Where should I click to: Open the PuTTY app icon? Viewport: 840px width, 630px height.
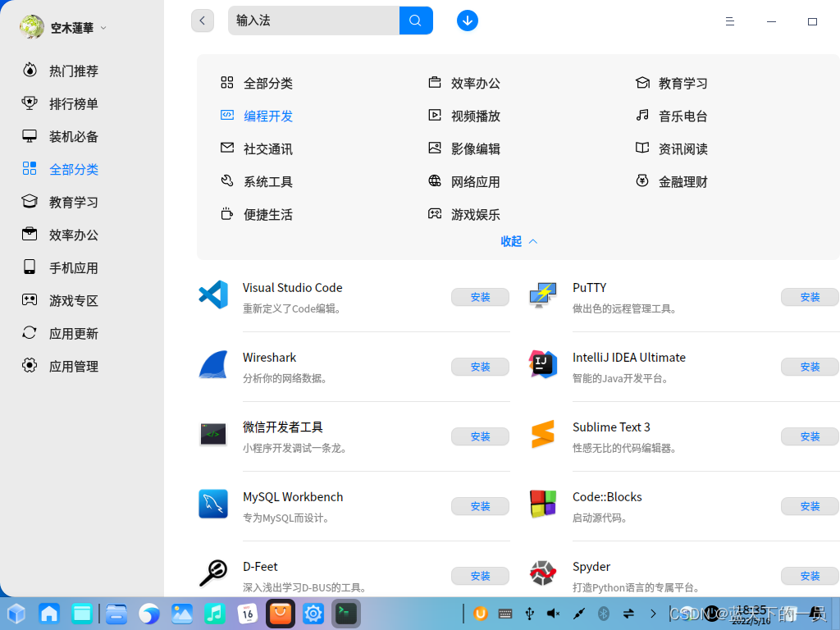pyautogui.click(x=543, y=294)
